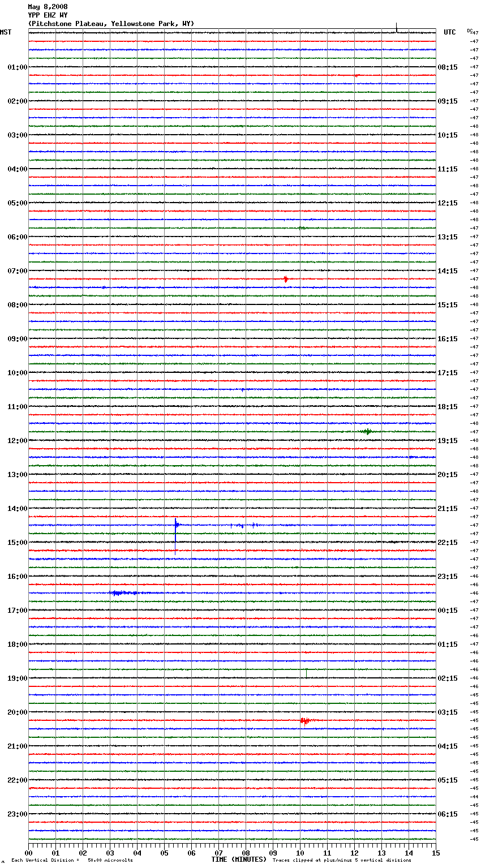Click the red event burst on the 20:15 trace
This screenshot has height=868, width=481.
coord(306,721)
